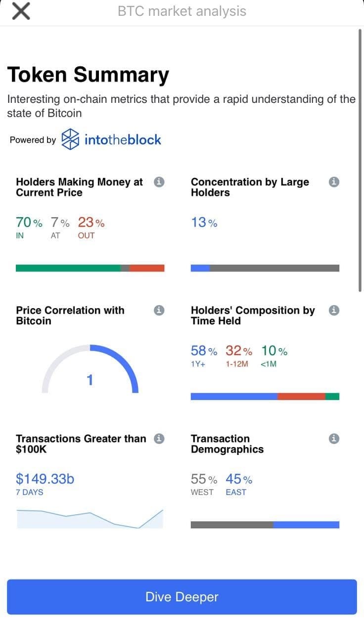The width and height of the screenshot is (364, 633).
Task: Click the vertical scrollbar on the right edge
Action: point(360,160)
